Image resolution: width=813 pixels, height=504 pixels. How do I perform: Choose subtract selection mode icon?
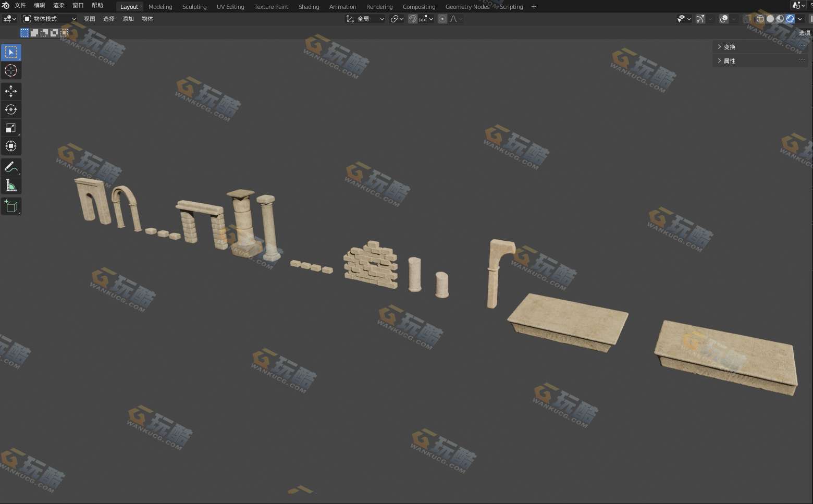(44, 32)
